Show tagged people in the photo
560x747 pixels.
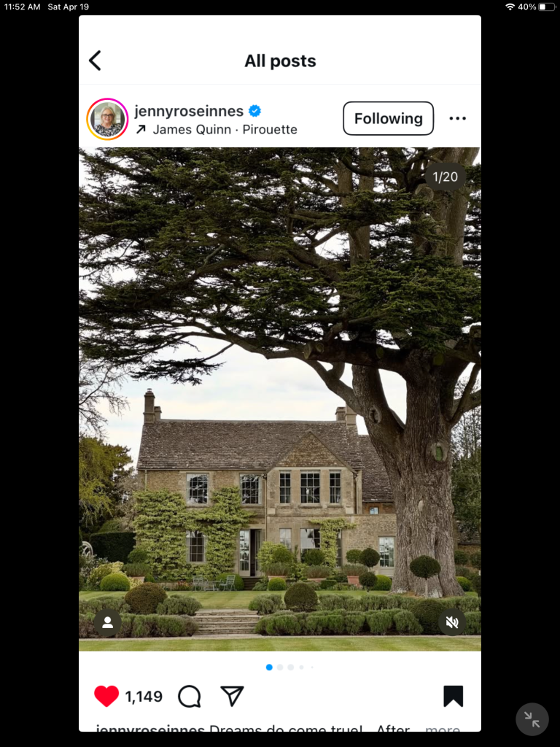108,622
